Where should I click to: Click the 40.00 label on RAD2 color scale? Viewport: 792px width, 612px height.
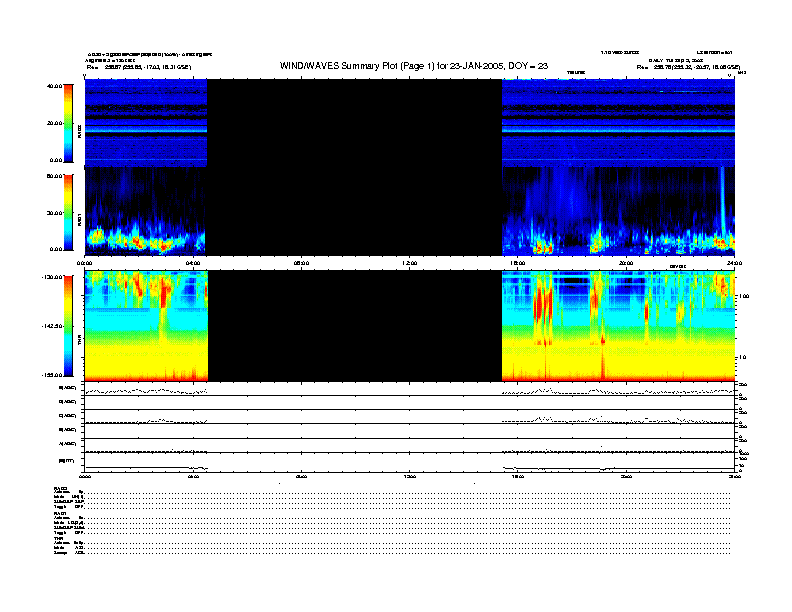click(x=54, y=86)
